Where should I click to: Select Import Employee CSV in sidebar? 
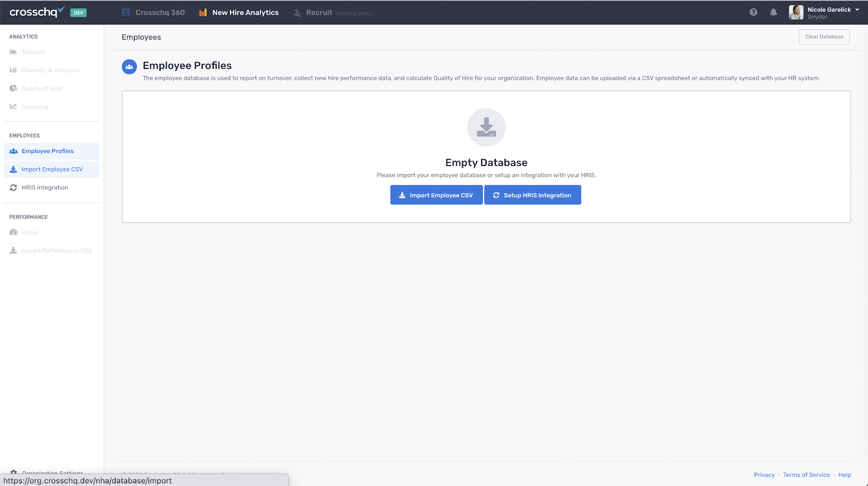point(52,169)
